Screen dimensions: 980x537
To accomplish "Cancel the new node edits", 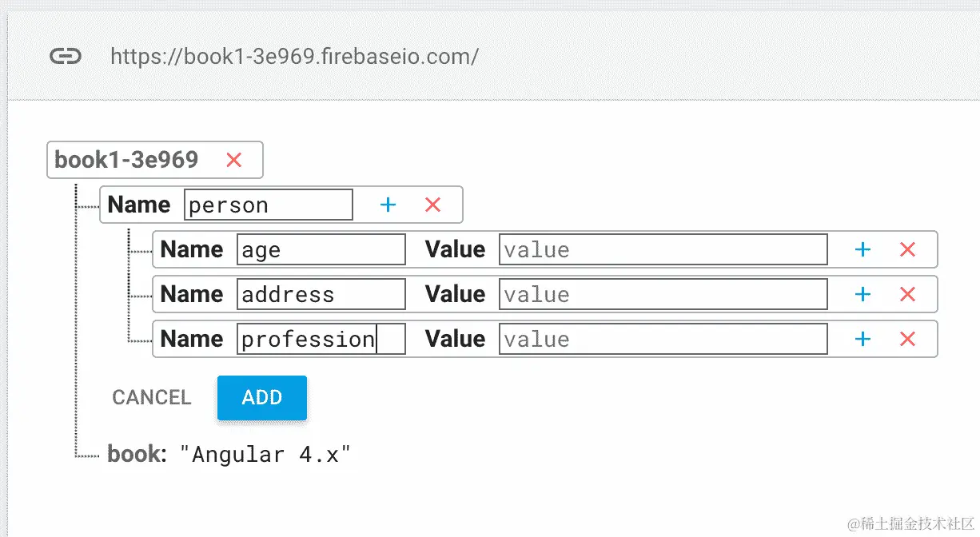I will [152, 398].
